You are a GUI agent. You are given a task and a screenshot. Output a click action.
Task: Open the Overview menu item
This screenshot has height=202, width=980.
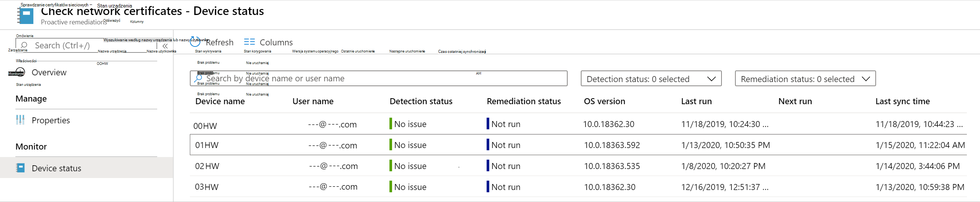click(x=49, y=73)
